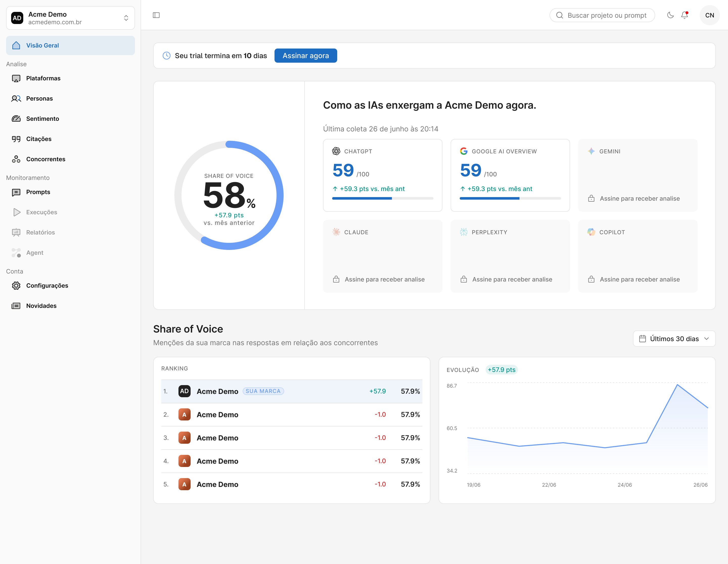The height and width of the screenshot is (564, 728).
Task: Open the Concorrentes page
Action: coord(70,159)
